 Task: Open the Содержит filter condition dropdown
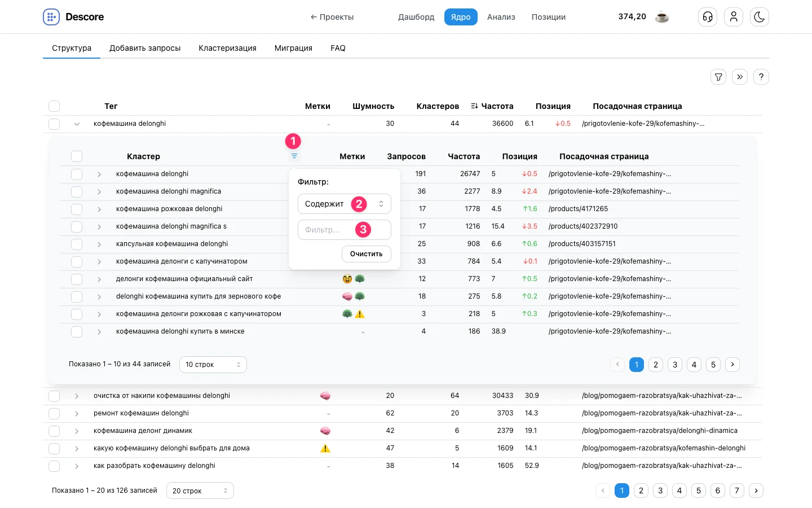344,204
